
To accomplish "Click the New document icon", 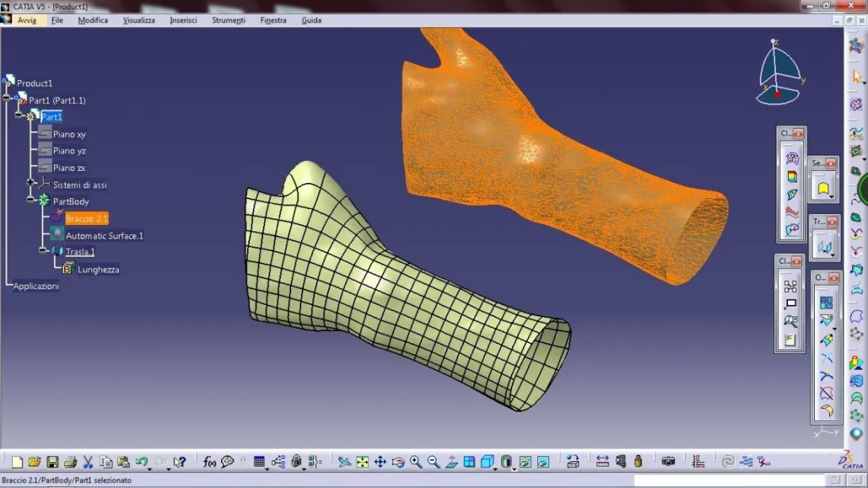I will (18, 462).
